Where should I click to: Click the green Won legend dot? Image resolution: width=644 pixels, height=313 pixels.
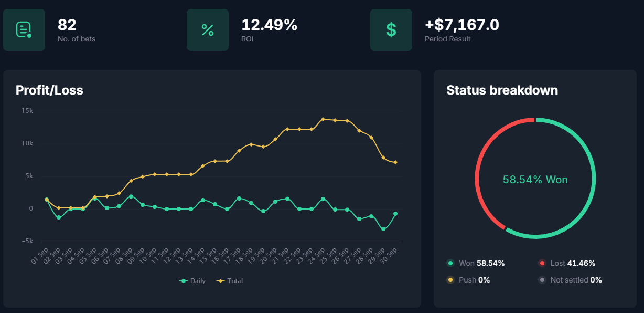pyautogui.click(x=450, y=263)
